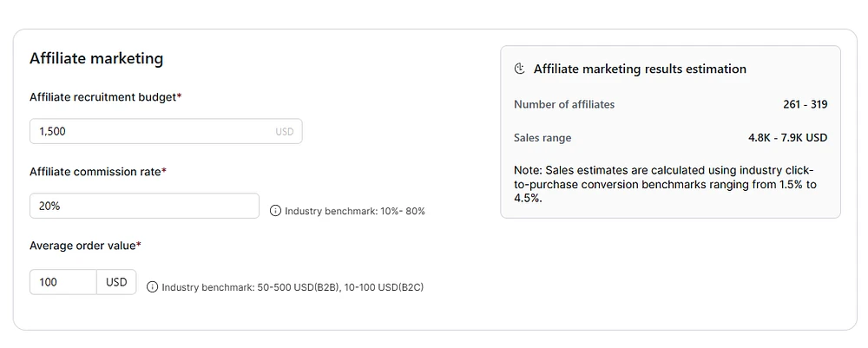The height and width of the screenshot is (348, 868).
Task: Click the "Average order value" label
Action: coord(85,245)
